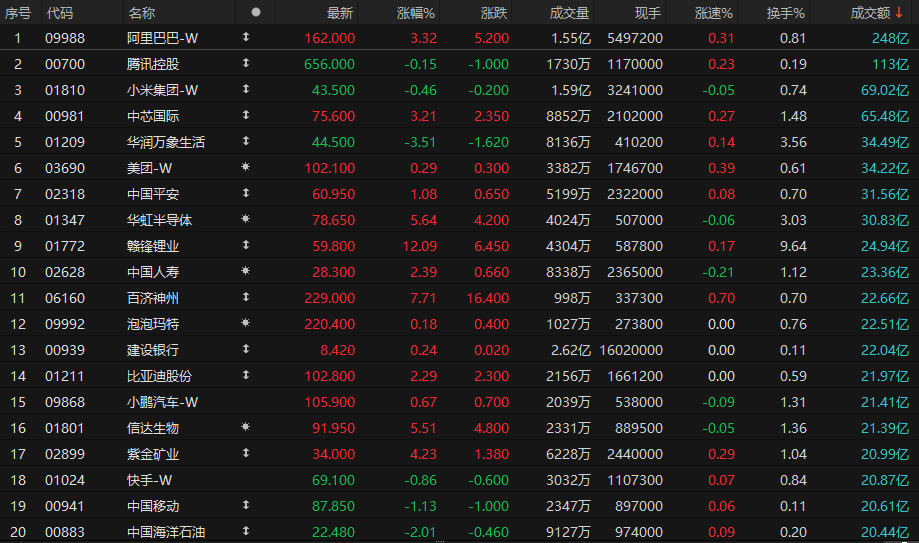Sort by the 涨速% column header

(x=713, y=13)
